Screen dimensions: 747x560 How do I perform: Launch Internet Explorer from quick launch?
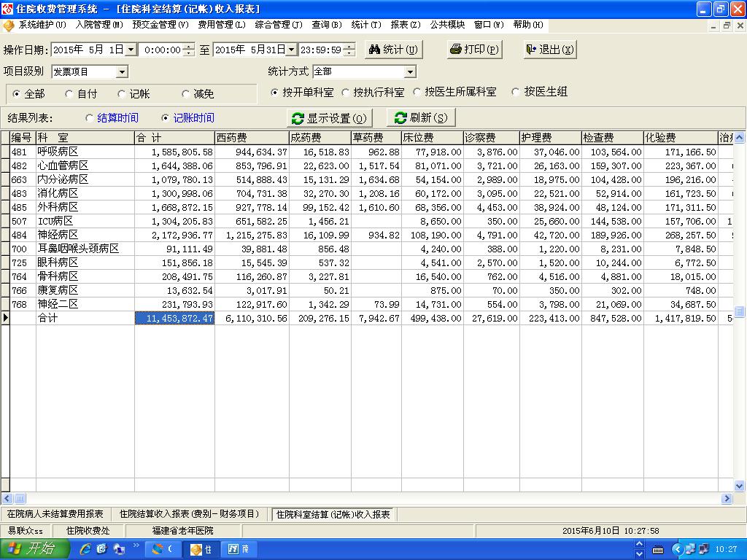coord(85,549)
